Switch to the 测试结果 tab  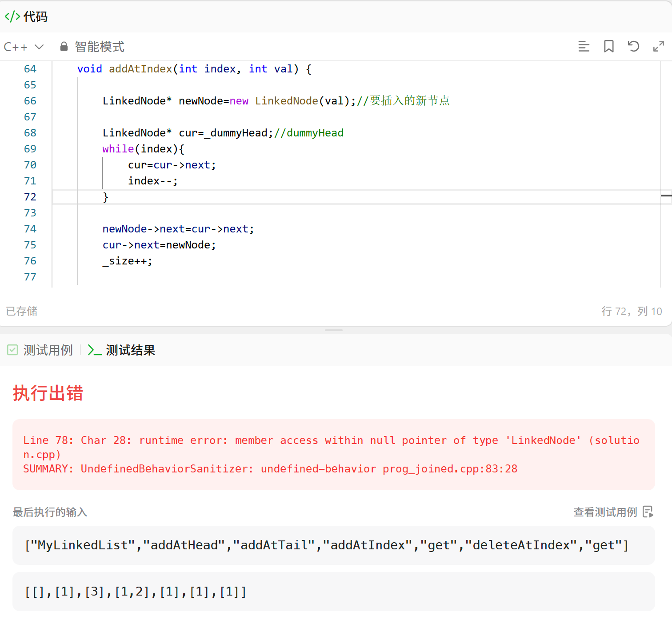(x=121, y=350)
